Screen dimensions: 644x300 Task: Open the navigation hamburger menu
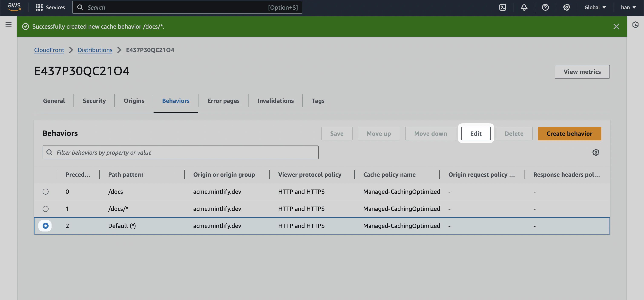coord(9,25)
